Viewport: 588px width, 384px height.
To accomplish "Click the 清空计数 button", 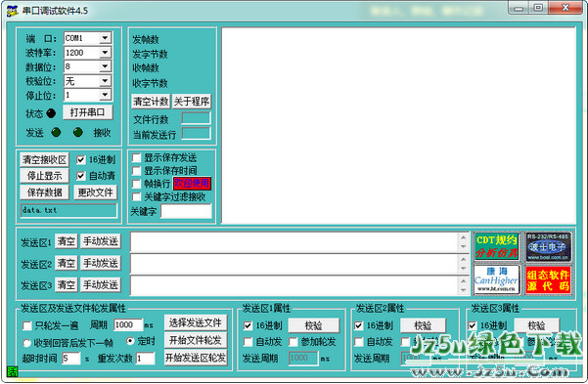I will tap(151, 102).
